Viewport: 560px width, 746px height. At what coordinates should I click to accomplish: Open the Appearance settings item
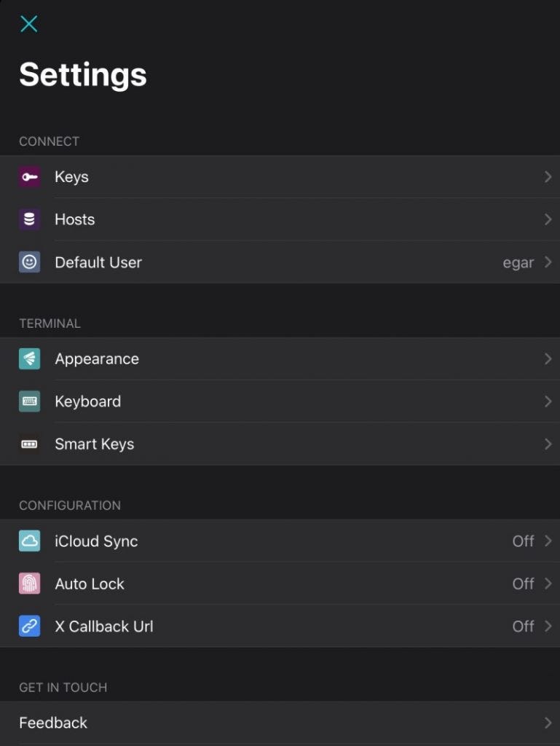click(x=97, y=358)
